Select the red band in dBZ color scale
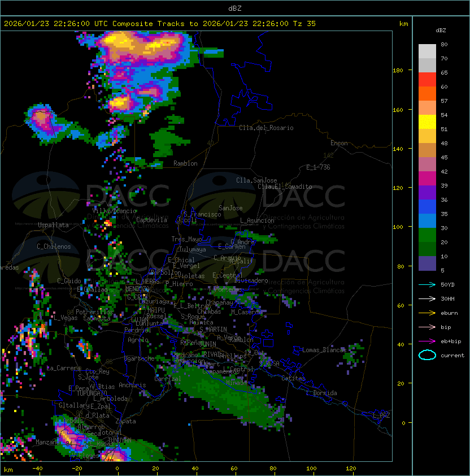The width and height of the screenshot is (470, 476). [x=427, y=79]
